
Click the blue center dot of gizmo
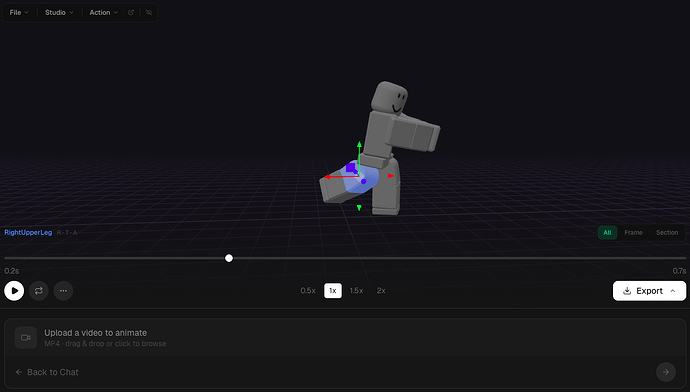[x=363, y=181]
